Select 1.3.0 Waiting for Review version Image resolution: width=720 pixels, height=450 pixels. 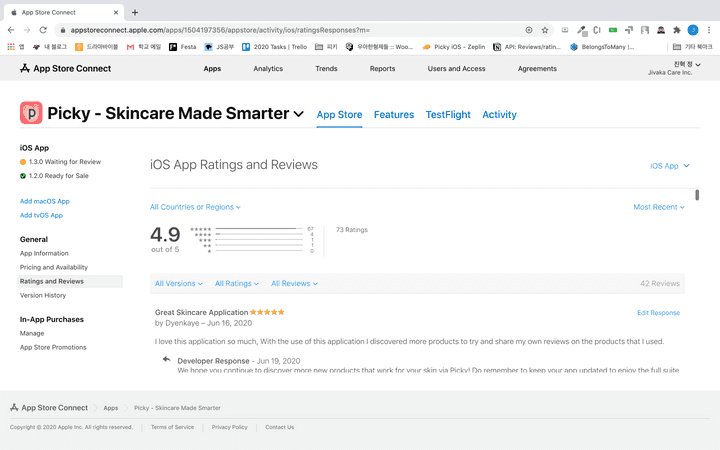click(65, 161)
